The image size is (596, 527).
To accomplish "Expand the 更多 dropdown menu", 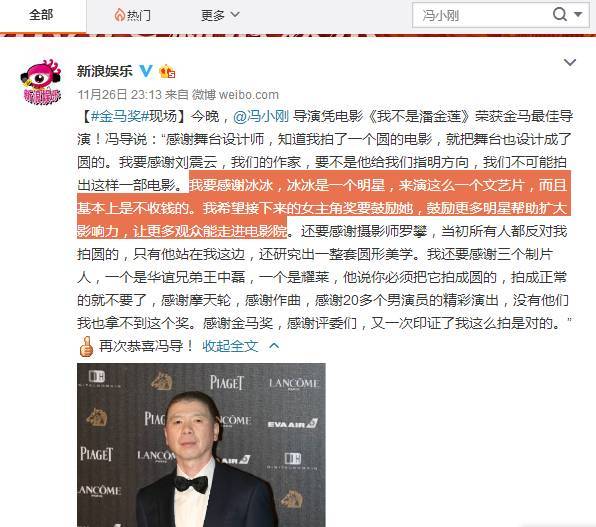I will pos(220,15).
